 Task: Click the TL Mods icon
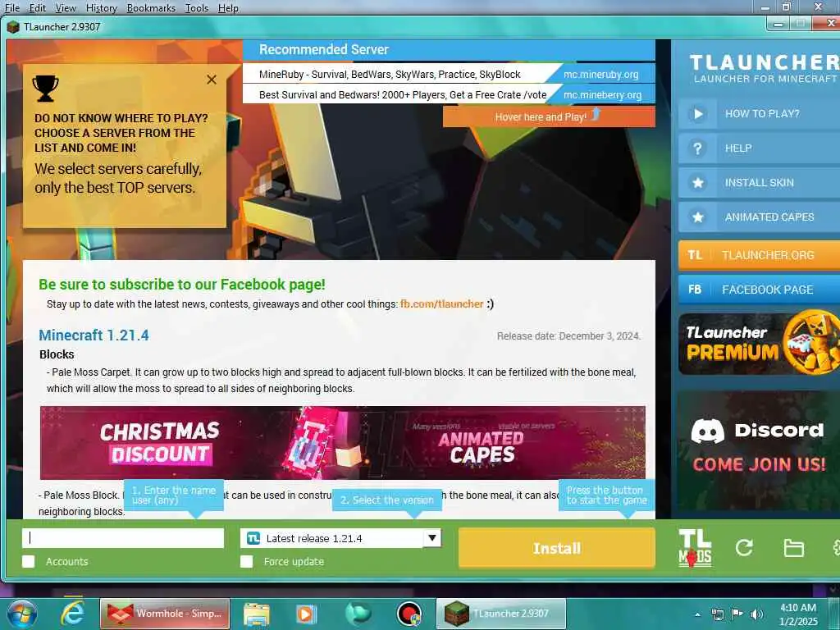[x=695, y=547]
